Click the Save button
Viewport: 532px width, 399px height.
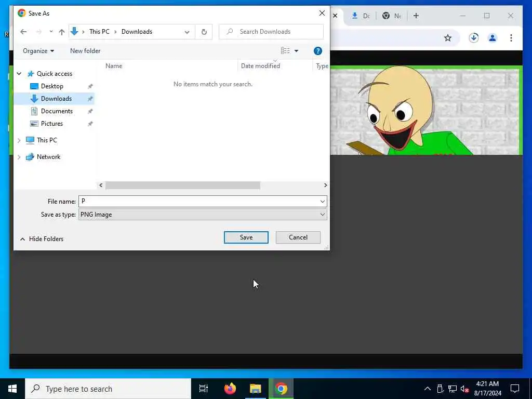(246, 237)
